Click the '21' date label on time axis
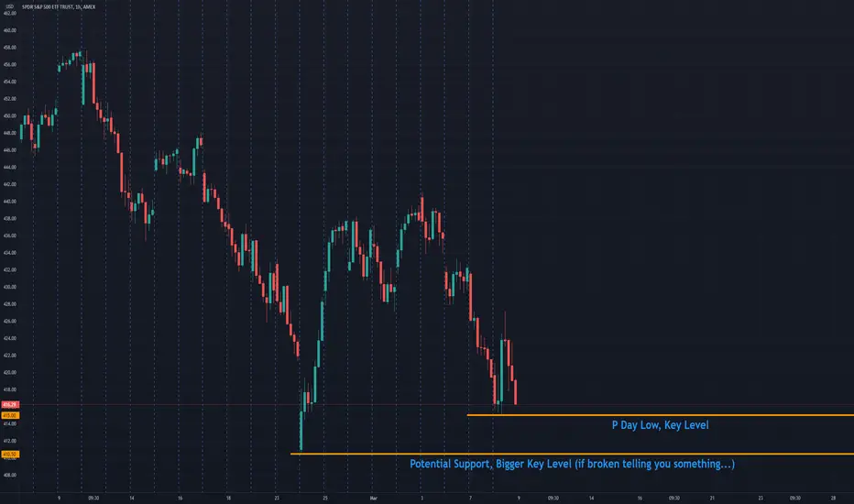The height and width of the screenshot is (504, 854). 712,498
